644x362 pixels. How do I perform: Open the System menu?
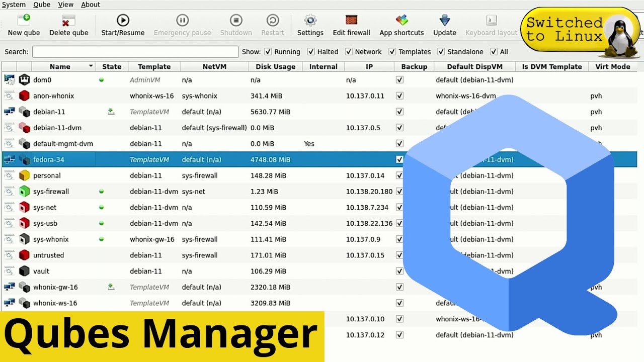pyautogui.click(x=14, y=5)
